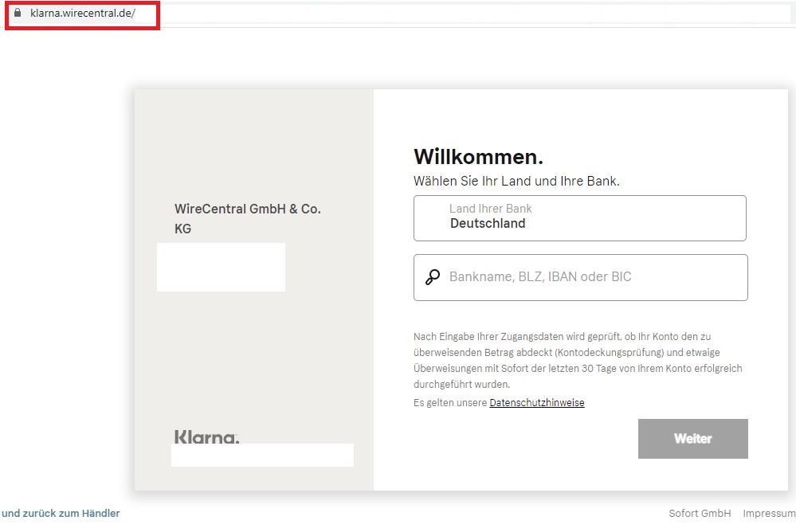
Task: Click the WireCentral GmbH & Co. KG text
Action: [248, 219]
